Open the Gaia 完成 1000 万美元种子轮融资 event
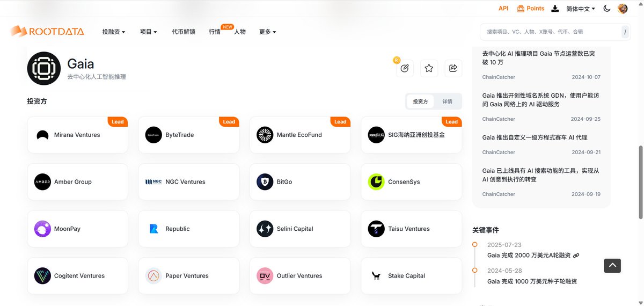Screen dimensions: 644x306 point(532,281)
